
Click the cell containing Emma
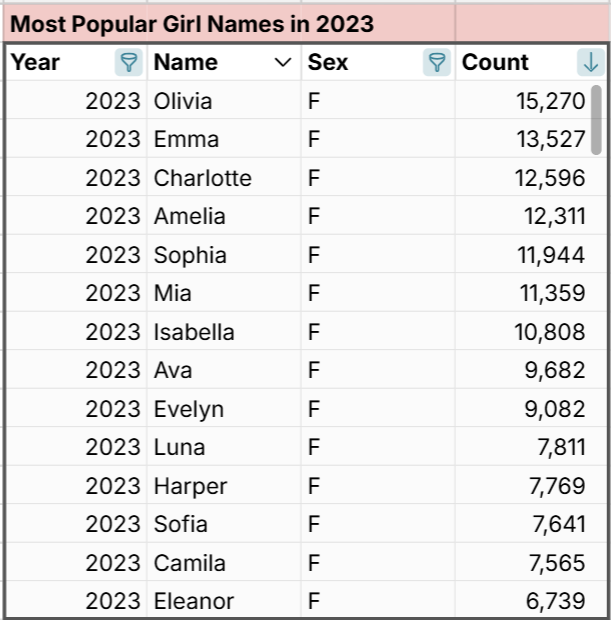pos(186,139)
